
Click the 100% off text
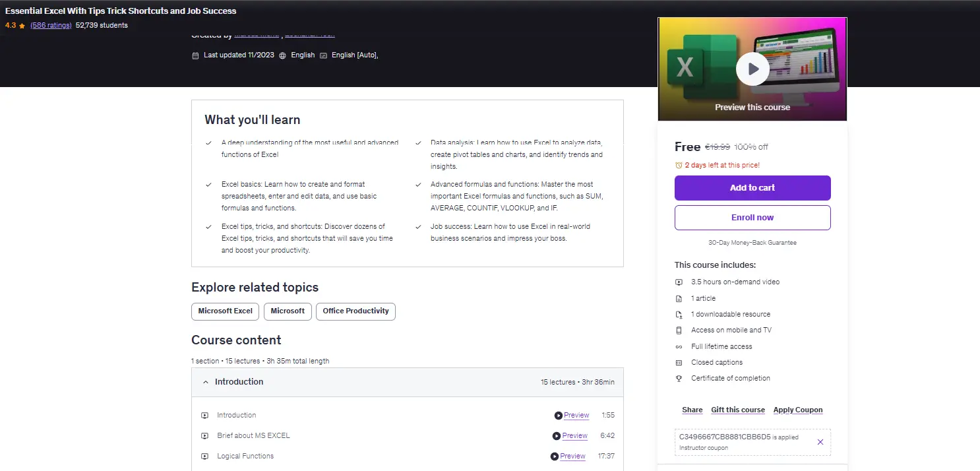[751, 147]
